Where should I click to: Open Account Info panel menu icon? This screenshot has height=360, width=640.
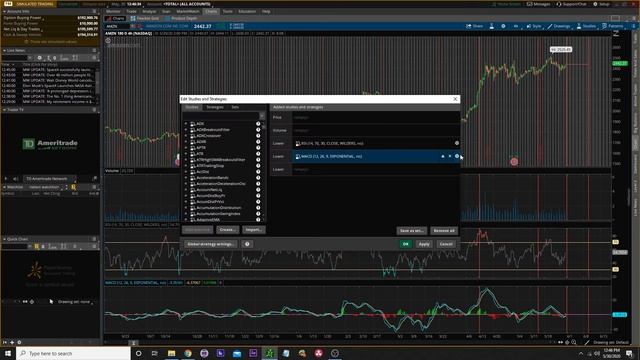coord(94,11)
